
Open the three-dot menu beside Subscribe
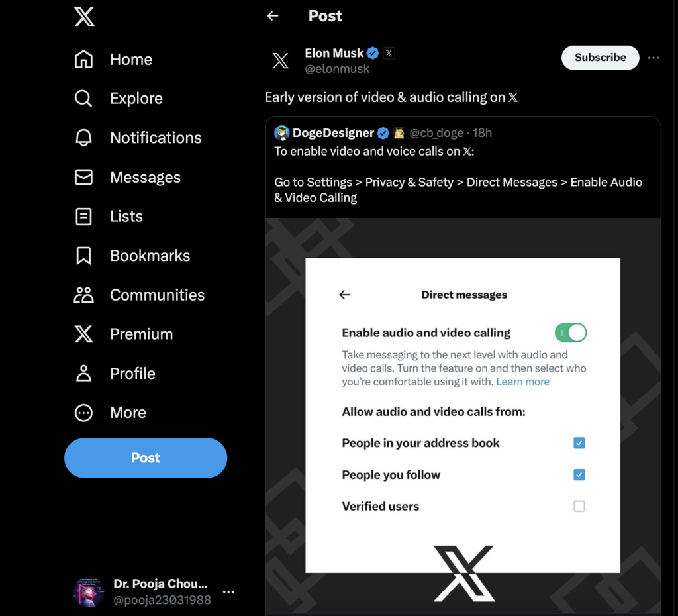coord(654,58)
